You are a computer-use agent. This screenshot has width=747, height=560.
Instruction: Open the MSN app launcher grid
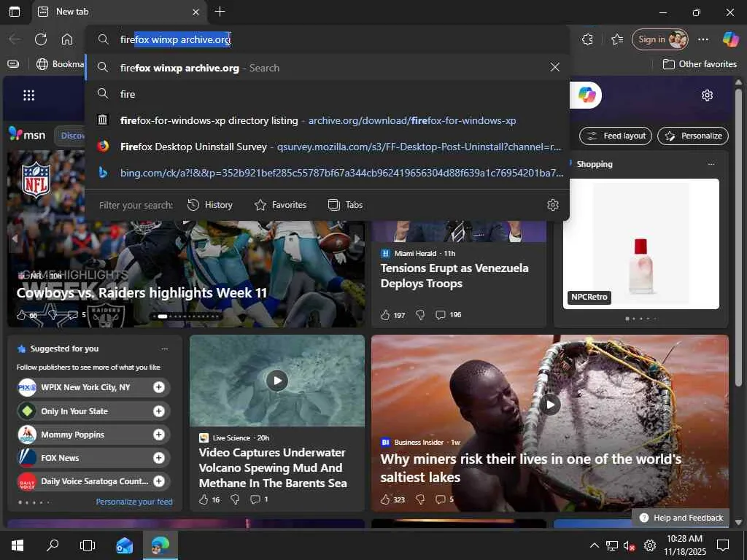tap(29, 96)
